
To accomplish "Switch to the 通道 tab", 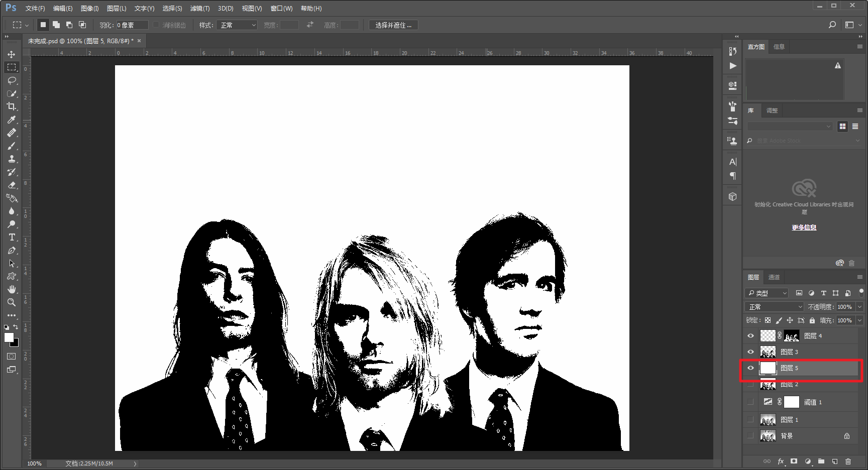I will 774,277.
